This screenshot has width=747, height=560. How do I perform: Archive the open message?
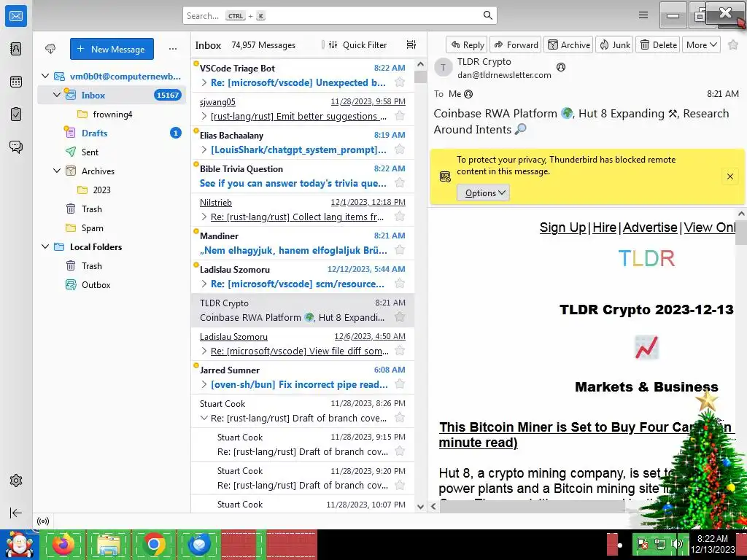568,44
